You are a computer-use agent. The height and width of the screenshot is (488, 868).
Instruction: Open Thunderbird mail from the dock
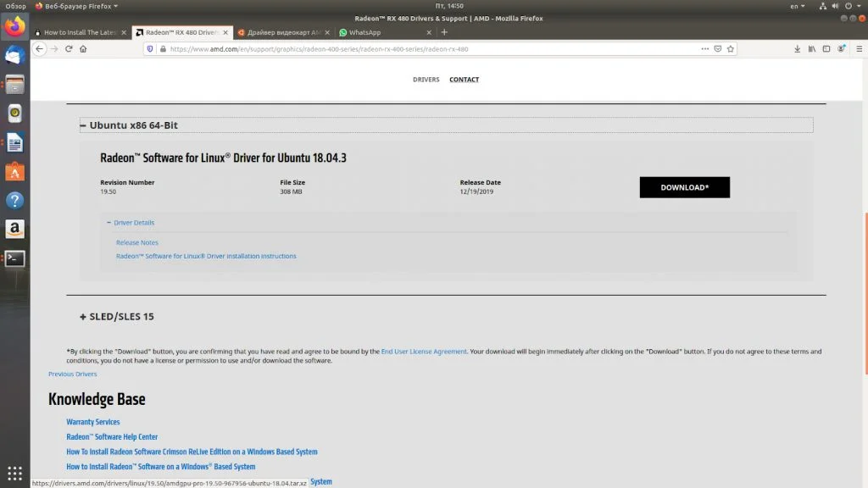click(14, 55)
